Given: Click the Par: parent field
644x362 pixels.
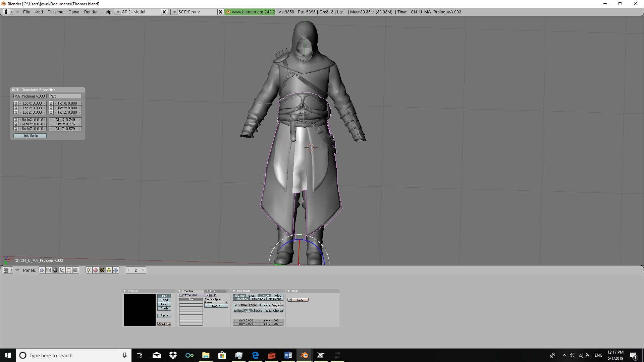Looking at the screenshot, I should click(x=65, y=96).
